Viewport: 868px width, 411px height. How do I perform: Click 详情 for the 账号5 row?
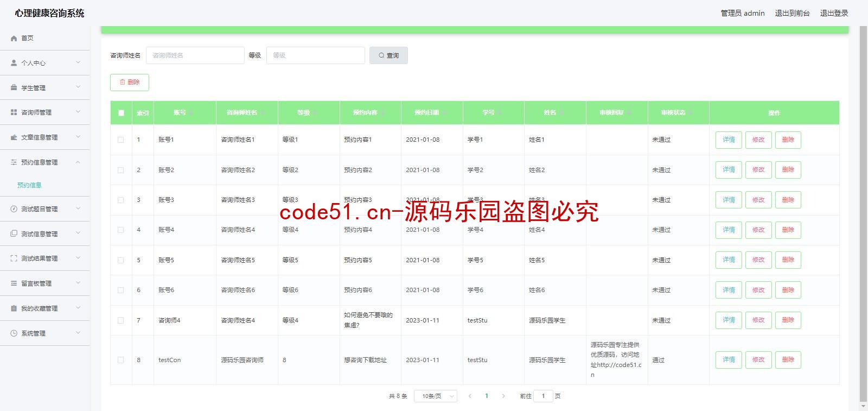[729, 260]
